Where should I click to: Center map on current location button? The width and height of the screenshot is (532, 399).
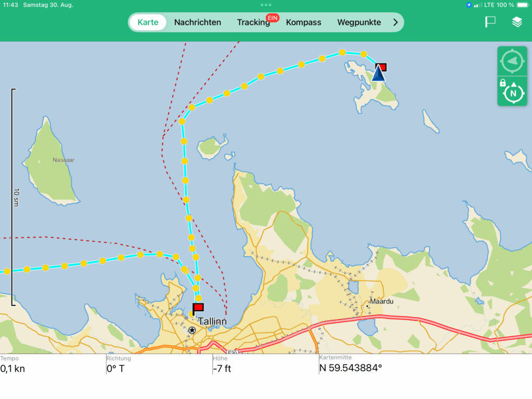pos(512,61)
